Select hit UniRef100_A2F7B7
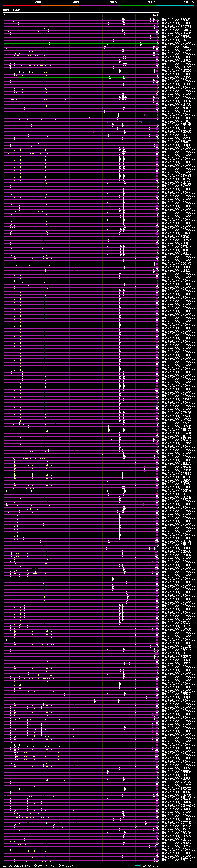Viewport: 197px width, 868px height. [177, 104]
